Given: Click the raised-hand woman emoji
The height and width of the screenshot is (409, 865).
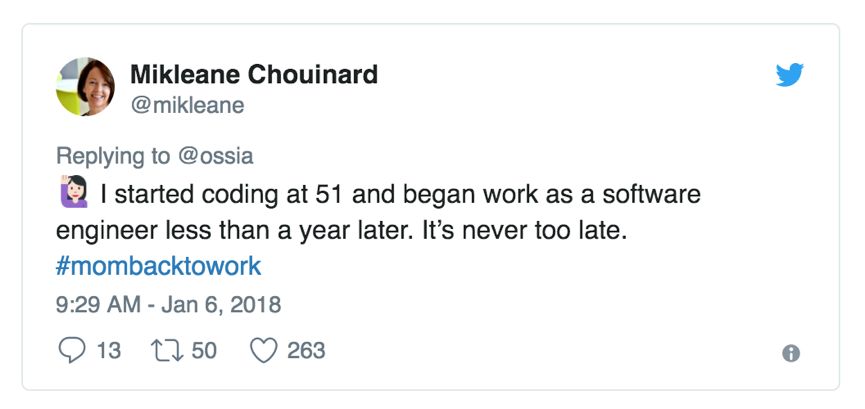Looking at the screenshot, I should [74, 192].
